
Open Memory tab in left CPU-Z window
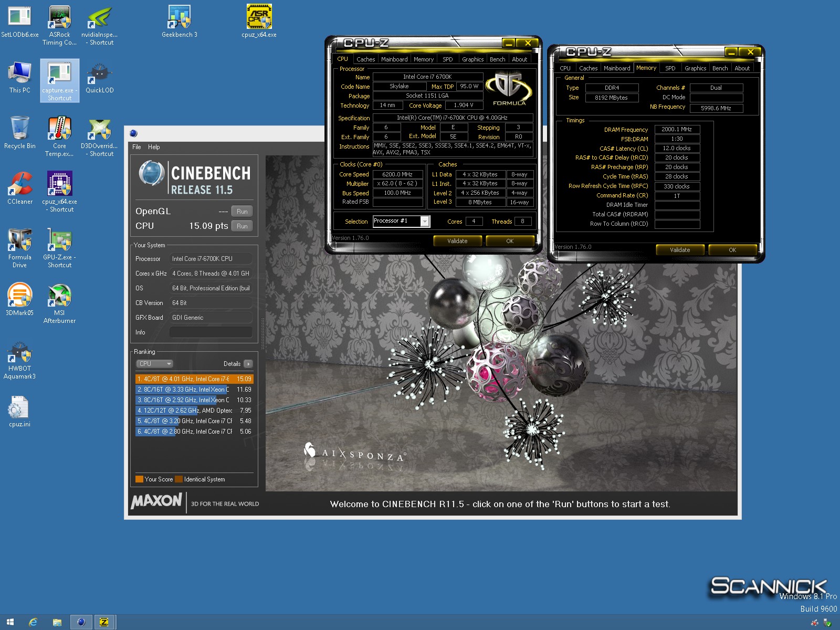coord(423,59)
